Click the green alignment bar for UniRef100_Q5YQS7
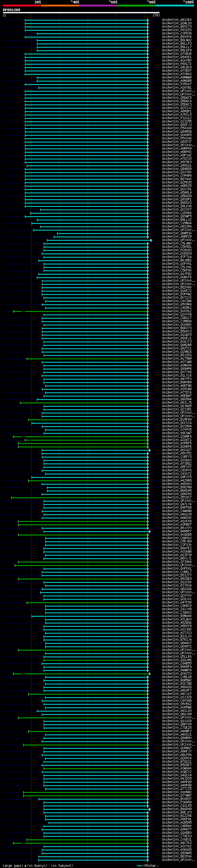 click(x=80, y=497)
